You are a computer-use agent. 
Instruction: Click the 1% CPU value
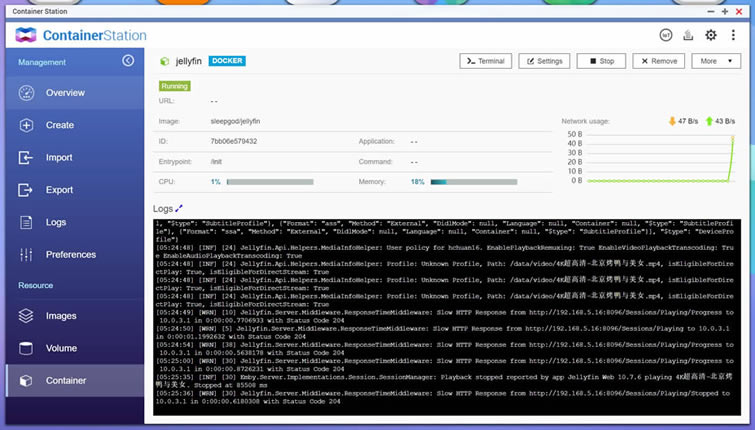tap(215, 182)
